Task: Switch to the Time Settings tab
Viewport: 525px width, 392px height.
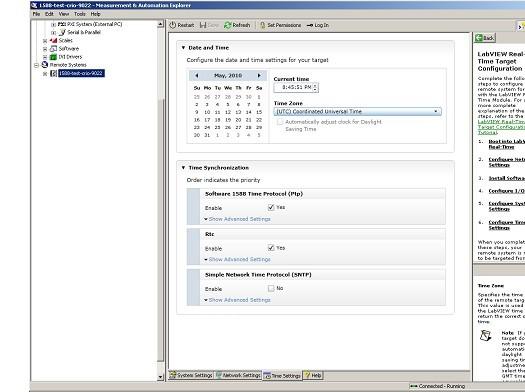Action: coord(282,376)
